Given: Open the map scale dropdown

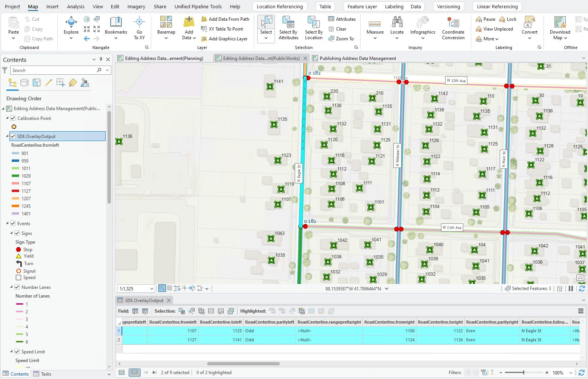Looking at the screenshot, I should (x=152, y=289).
